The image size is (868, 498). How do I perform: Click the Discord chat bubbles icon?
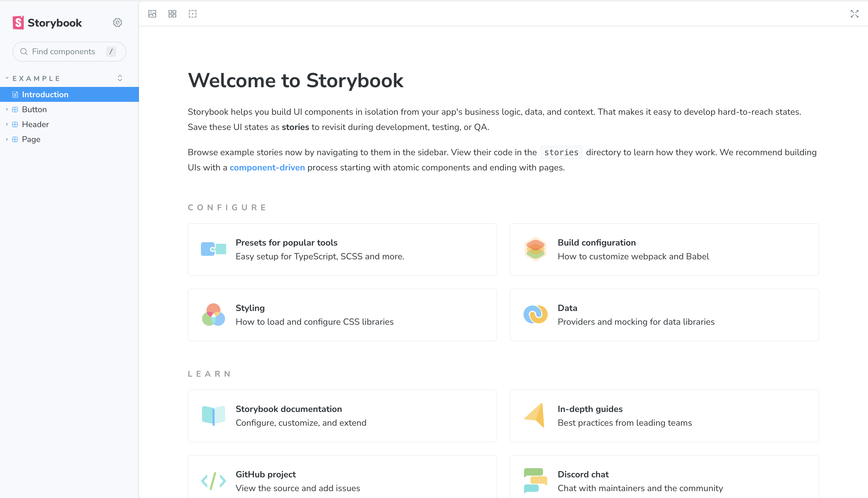[x=535, y=480]
